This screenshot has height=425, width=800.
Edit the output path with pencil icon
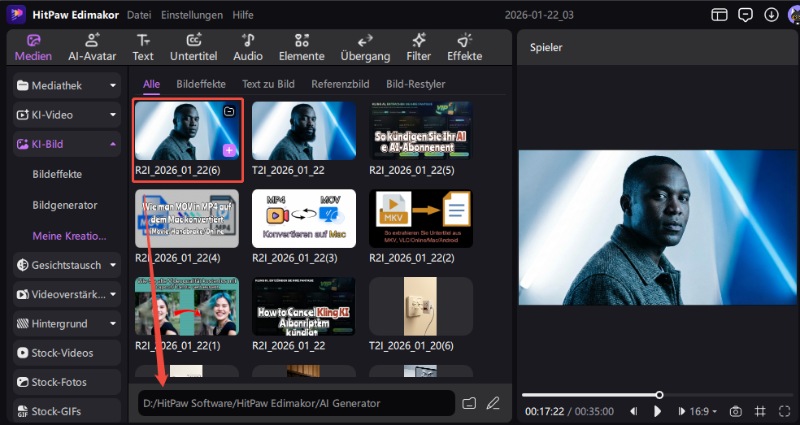click(493, 403)
